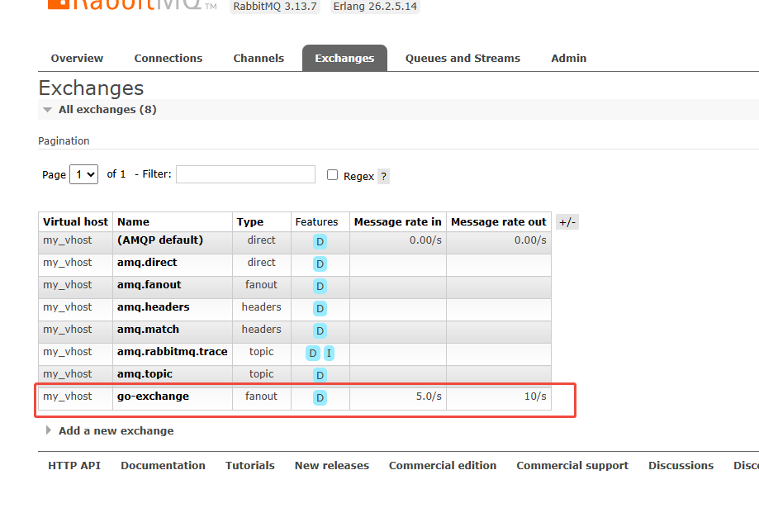Switch to the Overview tab
The width and height of the screenshot is (759, 532).
(77, 58)
